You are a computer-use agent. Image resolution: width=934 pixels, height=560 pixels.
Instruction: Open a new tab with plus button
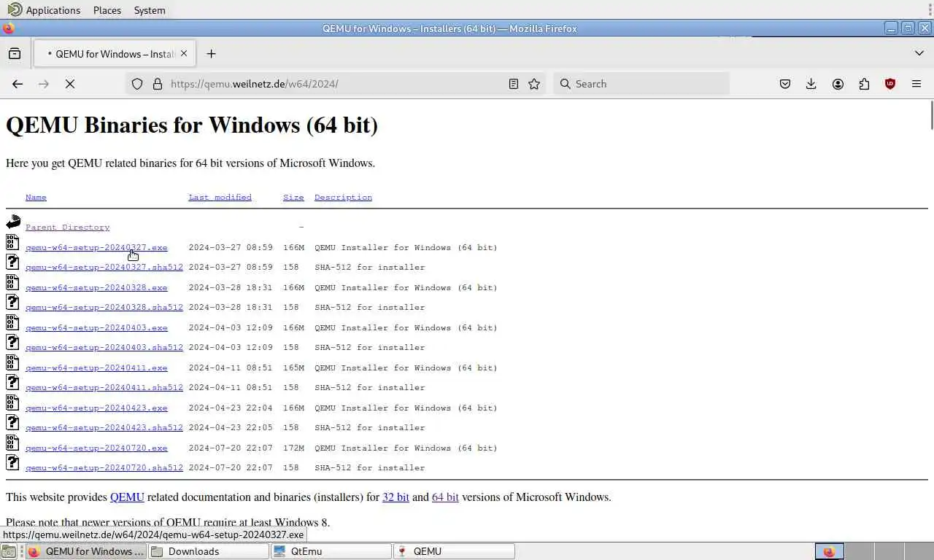tap(211, 53)
